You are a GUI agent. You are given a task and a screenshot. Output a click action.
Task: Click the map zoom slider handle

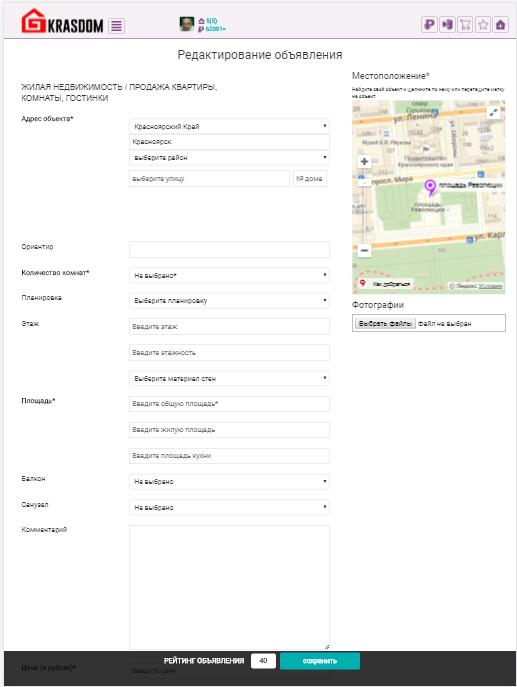tap(364, 181)
